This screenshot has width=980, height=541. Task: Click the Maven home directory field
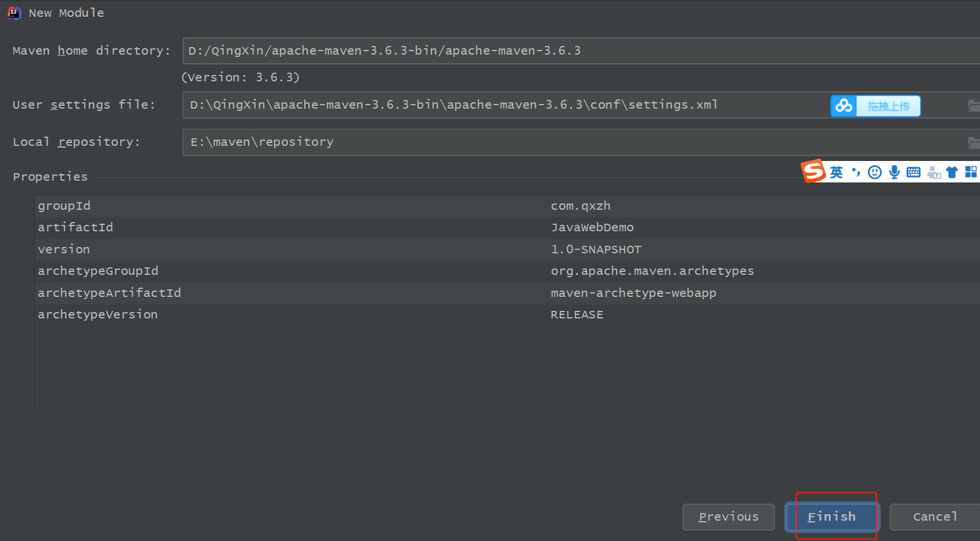pos(581,51)
